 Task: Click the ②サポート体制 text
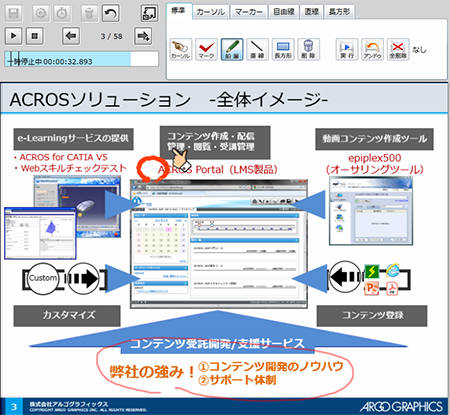pos(237,380)
